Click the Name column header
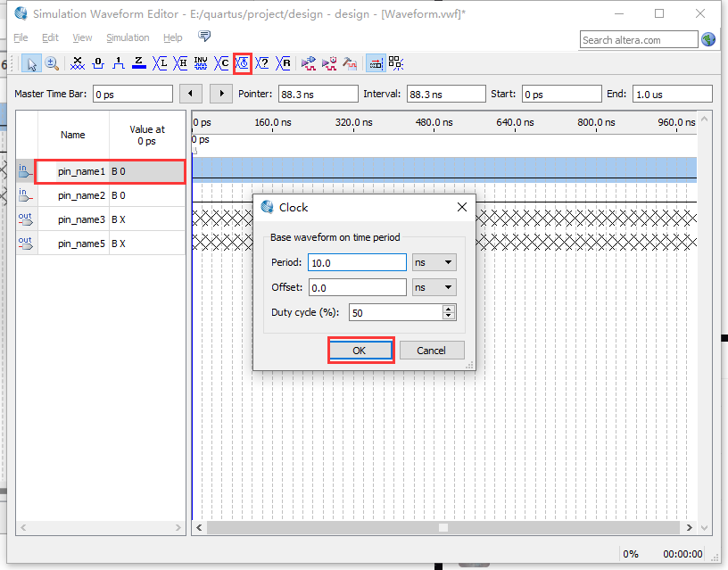The height and width of the screenshot is (570, 728). coord(73,135)
